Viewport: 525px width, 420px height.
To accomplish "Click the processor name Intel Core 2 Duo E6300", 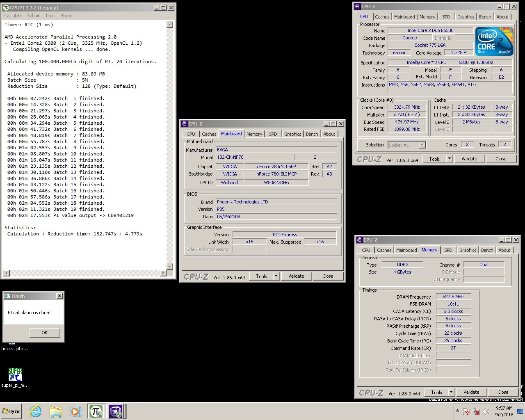I will tap(430, 30).
